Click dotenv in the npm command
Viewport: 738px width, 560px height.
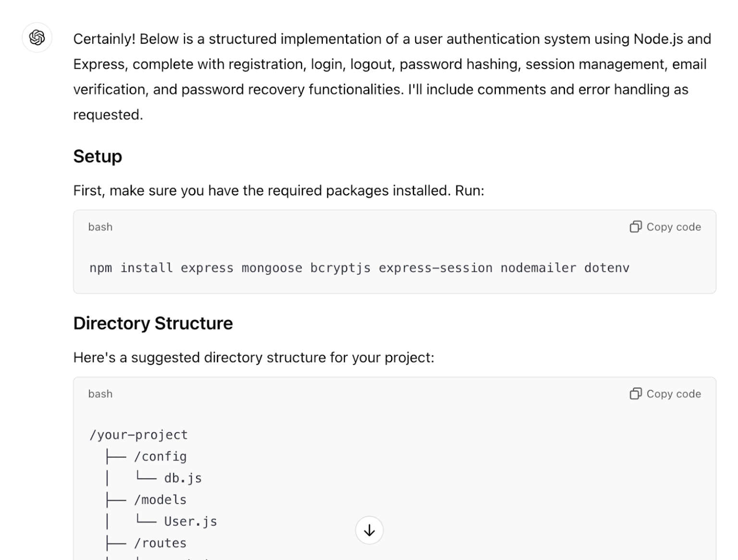tap(606, 268)
